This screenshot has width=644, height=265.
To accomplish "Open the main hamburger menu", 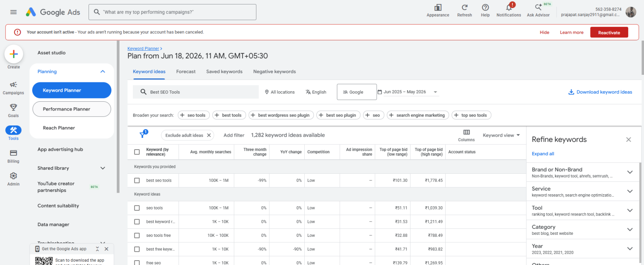I will pos(13,12).
